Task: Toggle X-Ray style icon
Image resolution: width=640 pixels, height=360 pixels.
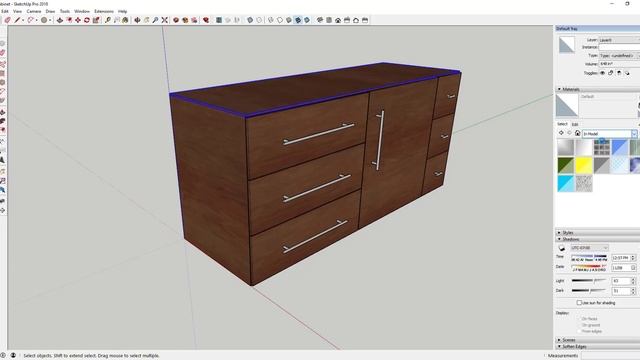Action: 250,20
